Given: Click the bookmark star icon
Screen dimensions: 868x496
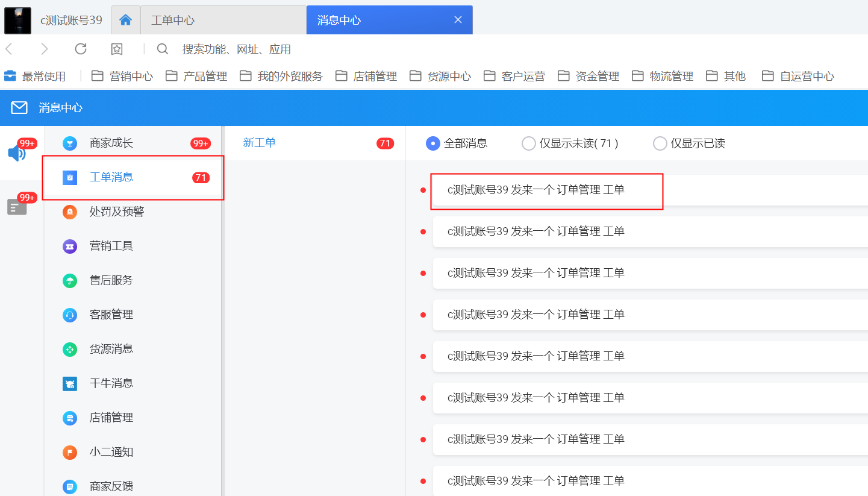Looking at the screenshot, I should coord(117,49).
